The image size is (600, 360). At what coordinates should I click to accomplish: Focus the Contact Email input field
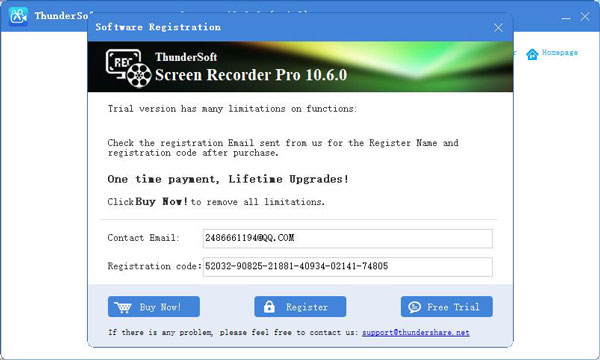[x=347, y=238]
